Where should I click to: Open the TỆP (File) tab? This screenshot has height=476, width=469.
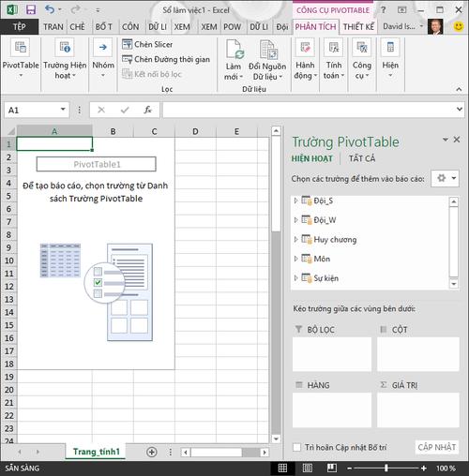point(20,27)
